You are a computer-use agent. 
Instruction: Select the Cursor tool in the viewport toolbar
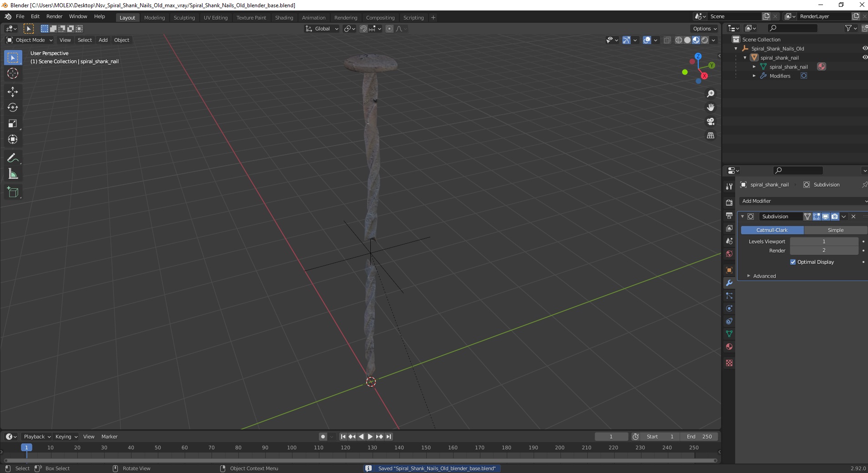[x=13, y=74]
